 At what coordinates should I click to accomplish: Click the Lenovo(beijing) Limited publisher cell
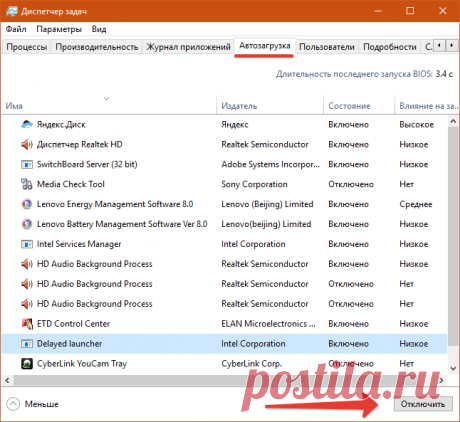[x=266, y=224]
